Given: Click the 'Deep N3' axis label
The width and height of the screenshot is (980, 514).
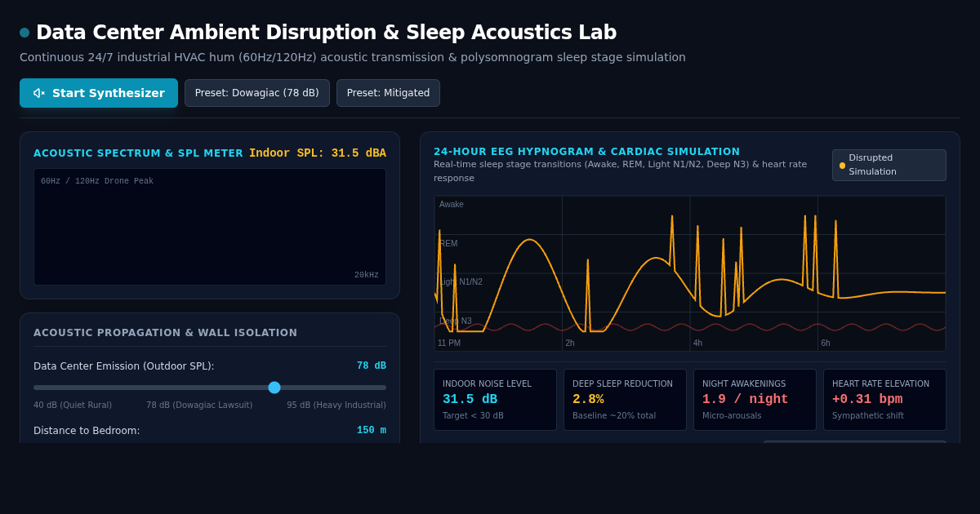Looking at the screenshot, I should click(x=456, y=321).
